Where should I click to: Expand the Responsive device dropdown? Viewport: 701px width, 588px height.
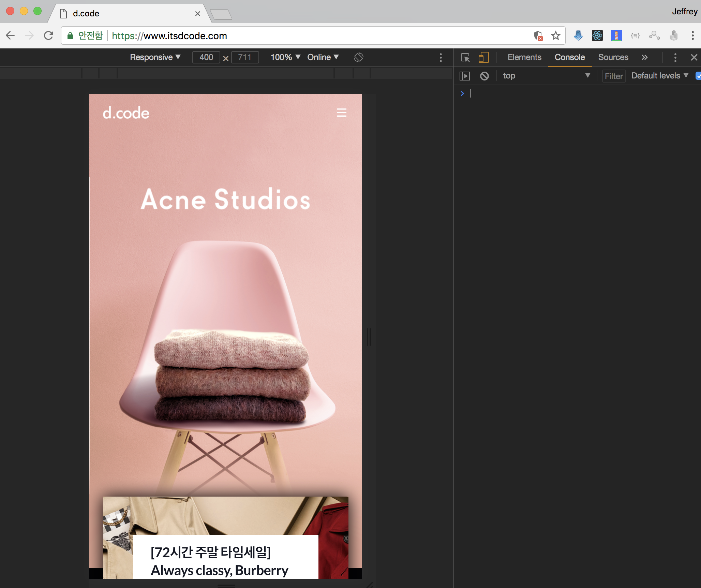[155, 57]
